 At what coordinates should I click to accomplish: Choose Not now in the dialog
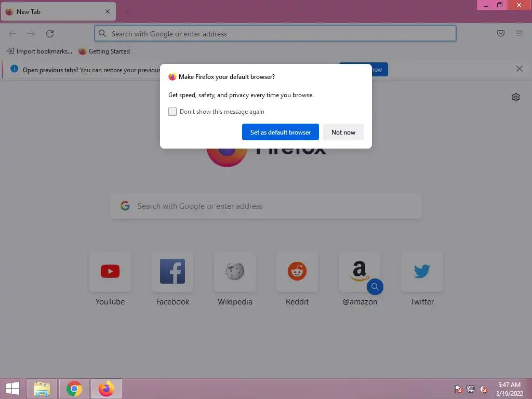pyautogui.click(x=343, y=132)
